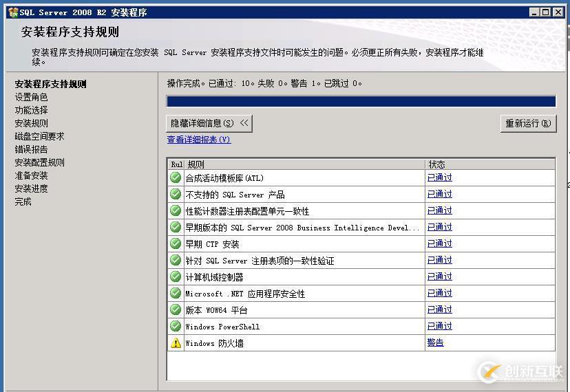Click rule text Windows 防火墙

215,343
